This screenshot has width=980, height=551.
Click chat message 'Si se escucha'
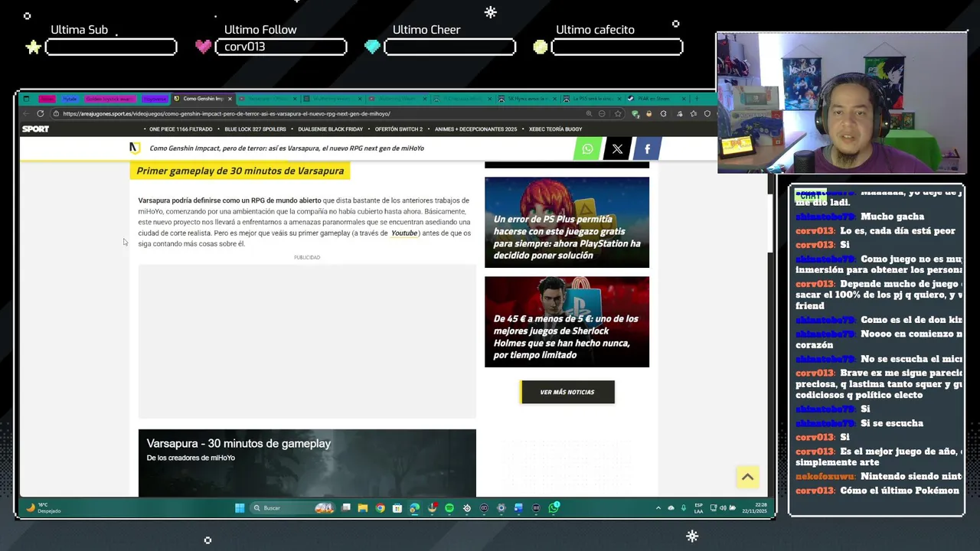click(x=892, y=423)
